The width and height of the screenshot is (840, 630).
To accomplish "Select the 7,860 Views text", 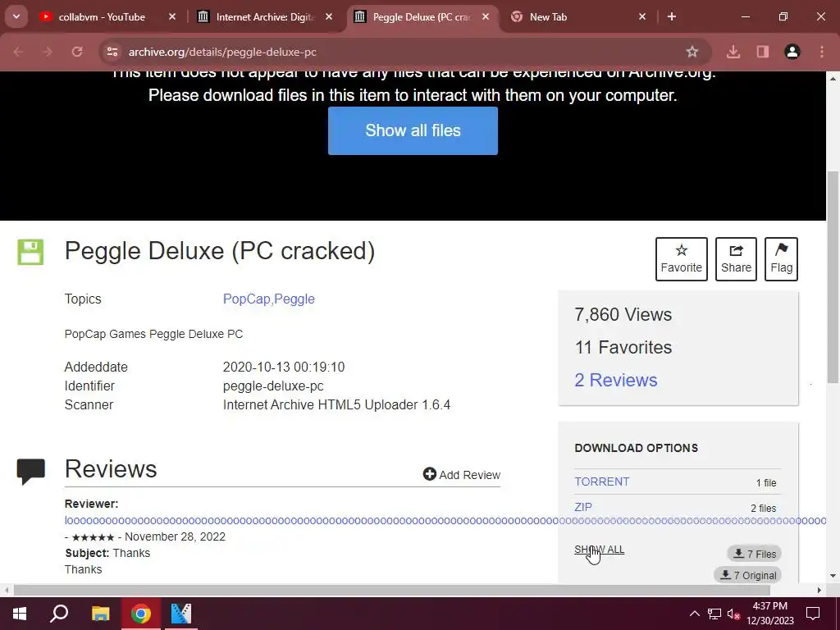I will 623,314.
